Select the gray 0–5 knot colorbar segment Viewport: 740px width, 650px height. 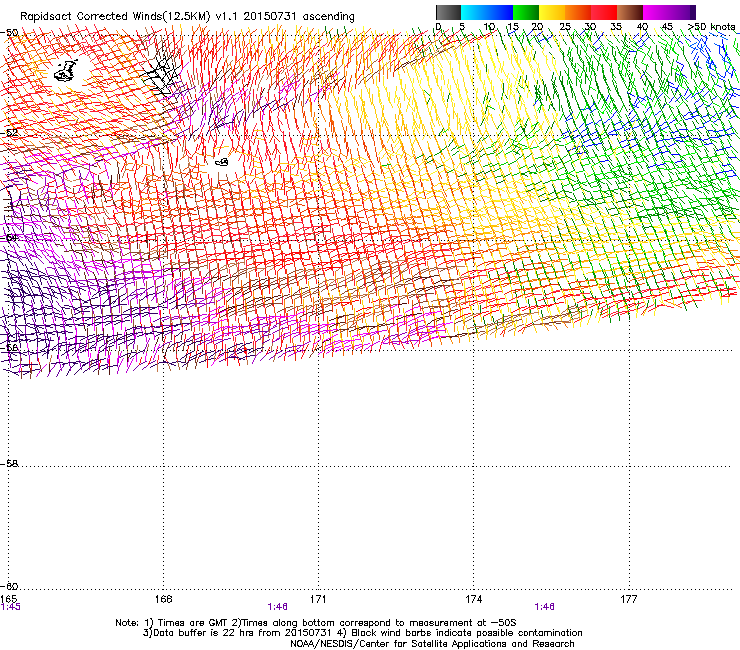pos(448,12)
